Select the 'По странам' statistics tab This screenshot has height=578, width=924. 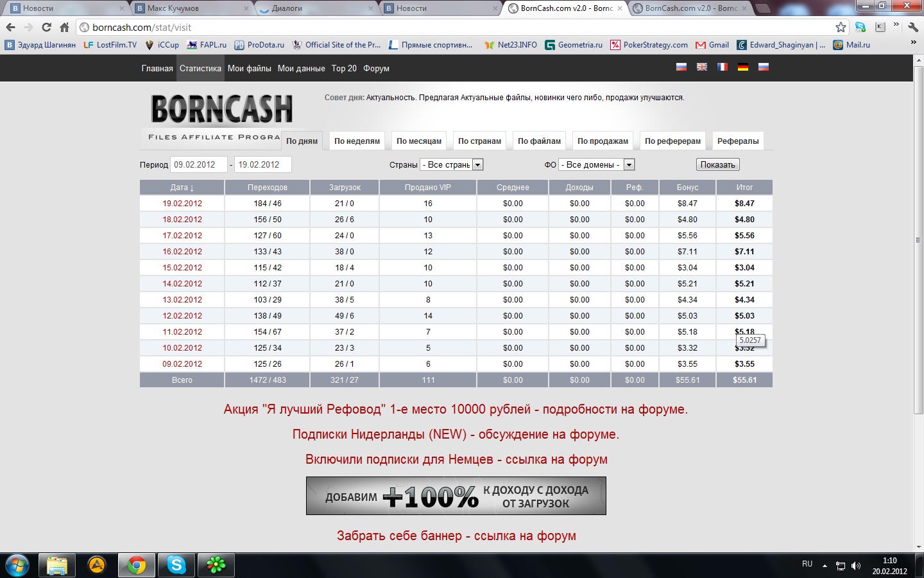(480, 141)
